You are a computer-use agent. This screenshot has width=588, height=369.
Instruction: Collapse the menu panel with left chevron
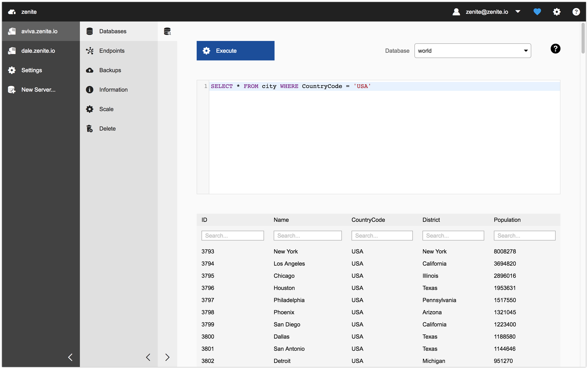pyautogui.click(x=148, y=357)
